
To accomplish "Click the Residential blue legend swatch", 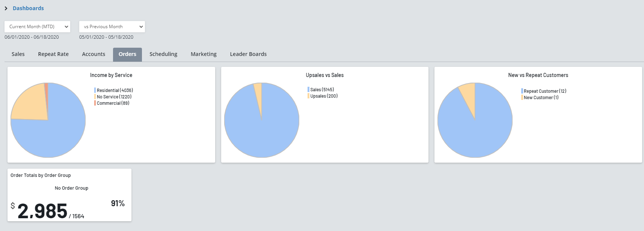I will [95, 91].
